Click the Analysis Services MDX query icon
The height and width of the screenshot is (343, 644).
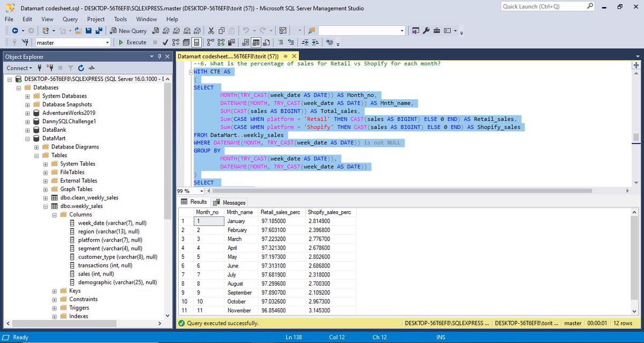[x=166, y=31]
